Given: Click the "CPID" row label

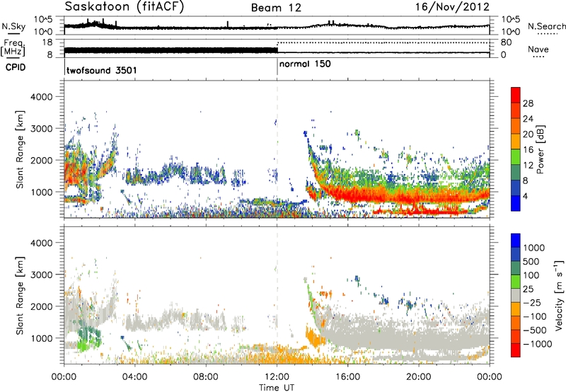Looking at the screenshot, I should click(16, 67).
